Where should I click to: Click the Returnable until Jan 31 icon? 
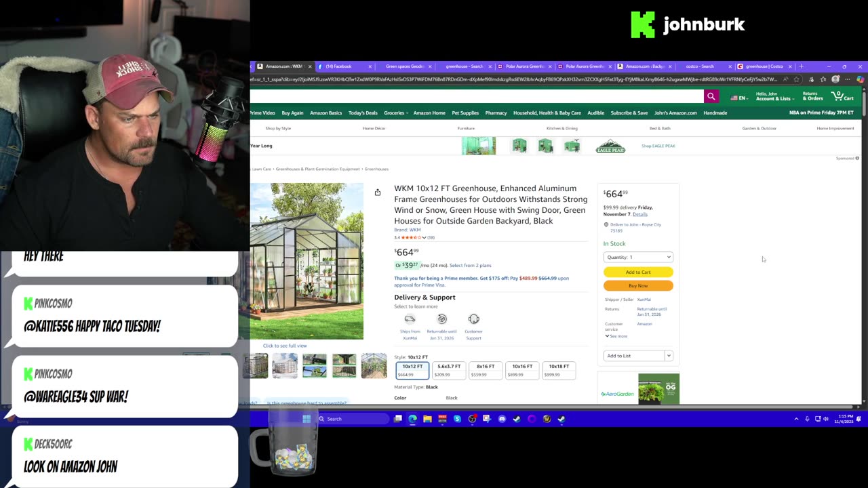tap(441, 319)
